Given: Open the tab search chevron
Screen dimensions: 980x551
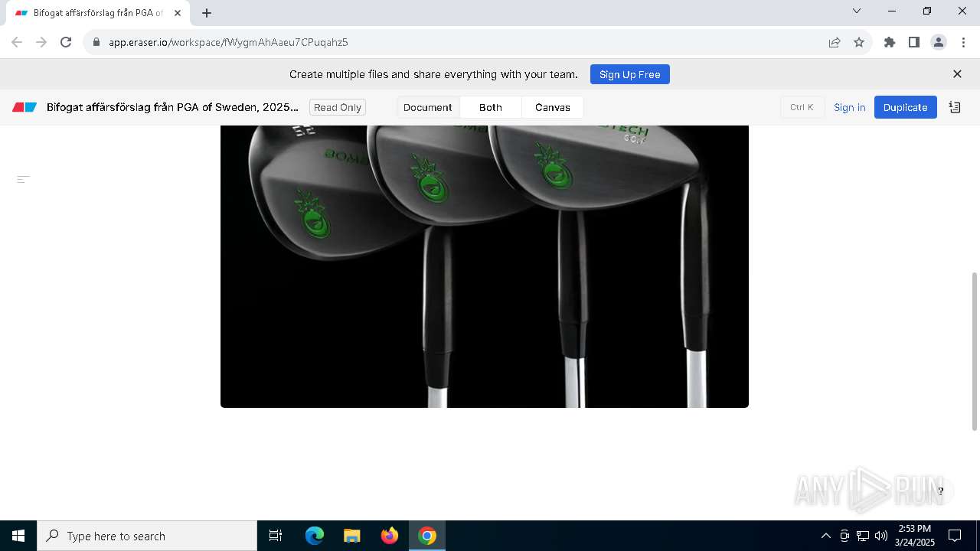Looking at the screenshot, I should (857, 11).
